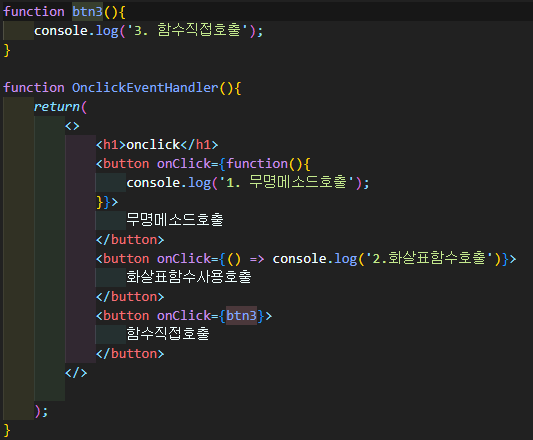Click the btn3 name in its function declaration
The image size is (533, 440).
(x=87, y=12)
